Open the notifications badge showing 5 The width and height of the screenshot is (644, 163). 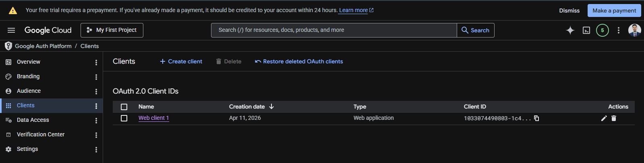click(602, 30)
